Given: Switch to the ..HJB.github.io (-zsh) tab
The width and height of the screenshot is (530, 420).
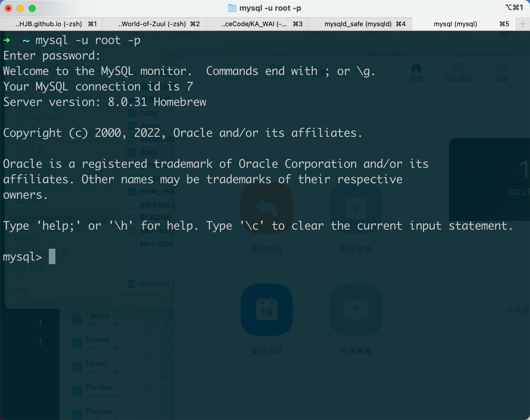Looking at the screenshot, I should 52,24.
